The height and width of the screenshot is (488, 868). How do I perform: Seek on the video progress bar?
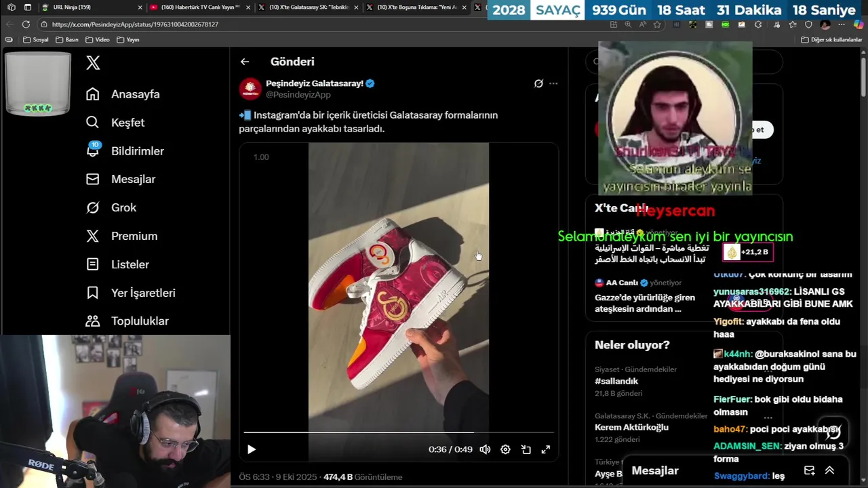pyautogui.click(x=399, y=432)
